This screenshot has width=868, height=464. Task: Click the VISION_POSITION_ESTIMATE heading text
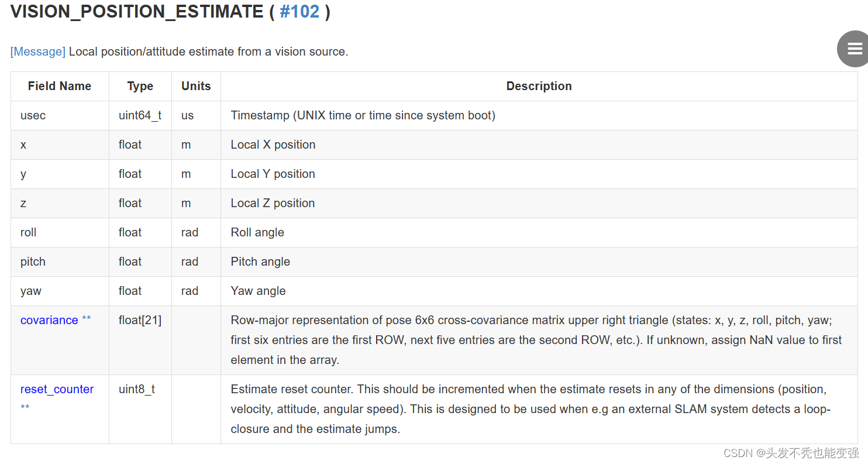[x=137, y=12]
